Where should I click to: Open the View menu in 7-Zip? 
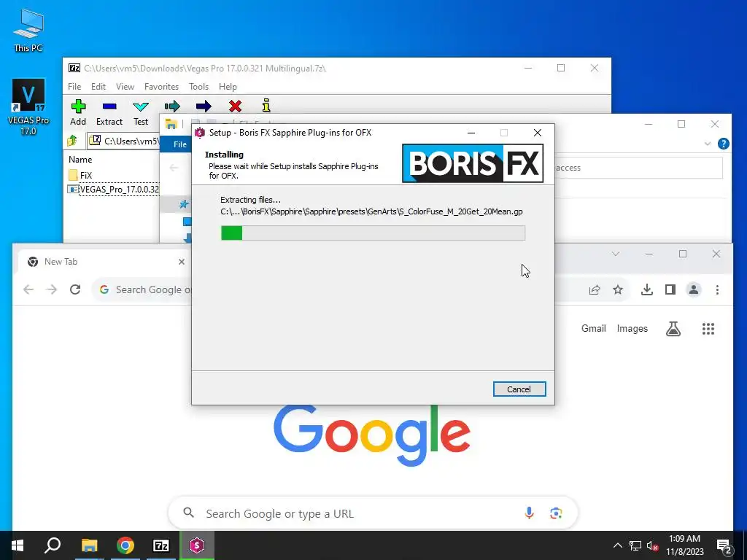click(x=125, y=87)
